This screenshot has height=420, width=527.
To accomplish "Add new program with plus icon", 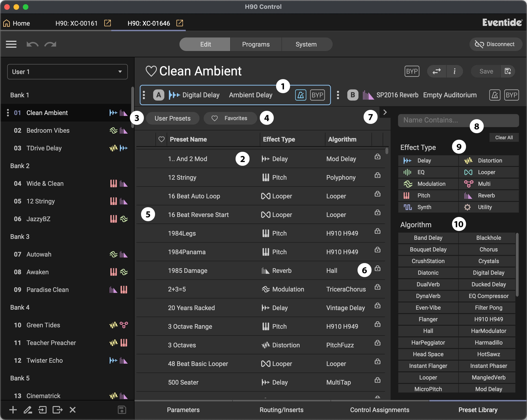I will coord(13,410).
